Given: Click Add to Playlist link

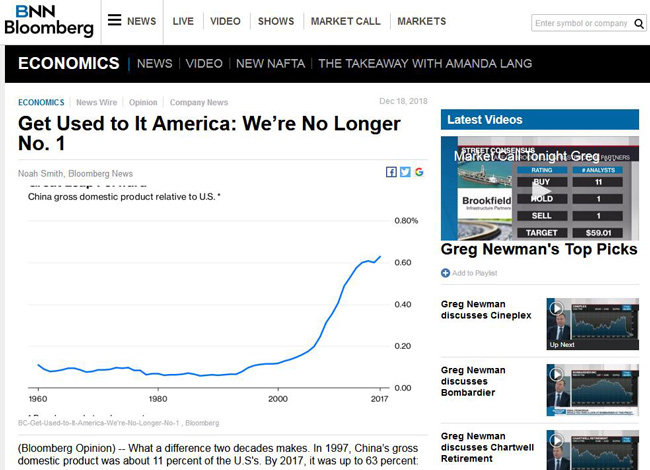Looking at the screenshot, I should tap(475, 273).
